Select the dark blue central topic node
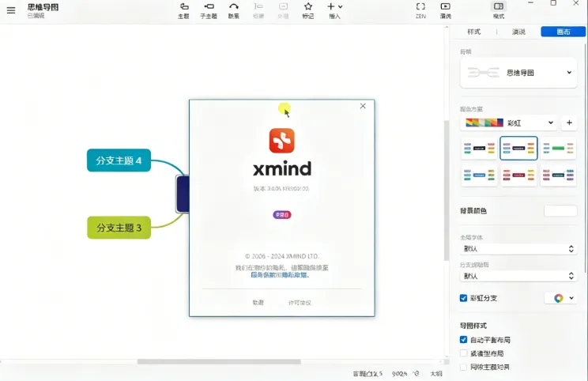588x381 pixels. [x=183, y=194]
